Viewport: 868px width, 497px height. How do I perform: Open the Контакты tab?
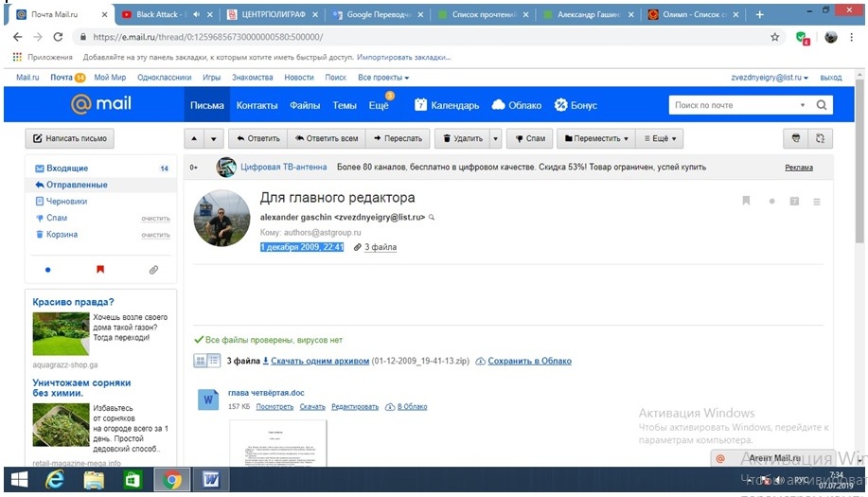click(257, 105)
